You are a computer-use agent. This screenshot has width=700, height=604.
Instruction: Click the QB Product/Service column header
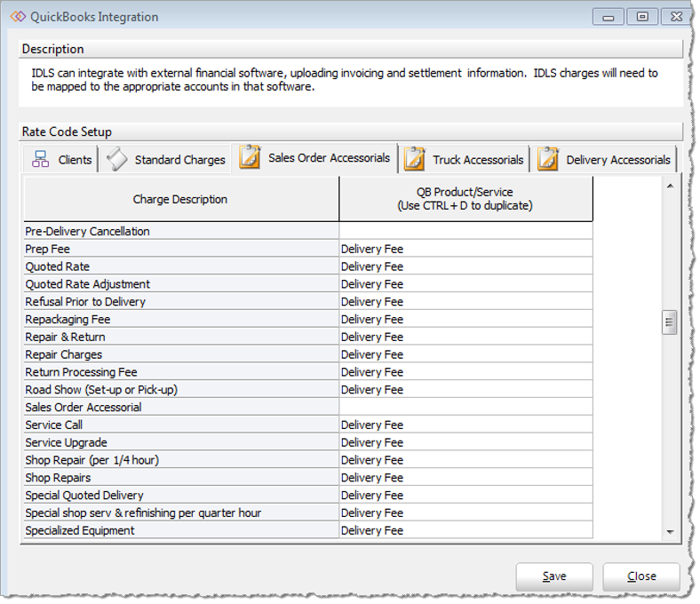coord(465,199)
